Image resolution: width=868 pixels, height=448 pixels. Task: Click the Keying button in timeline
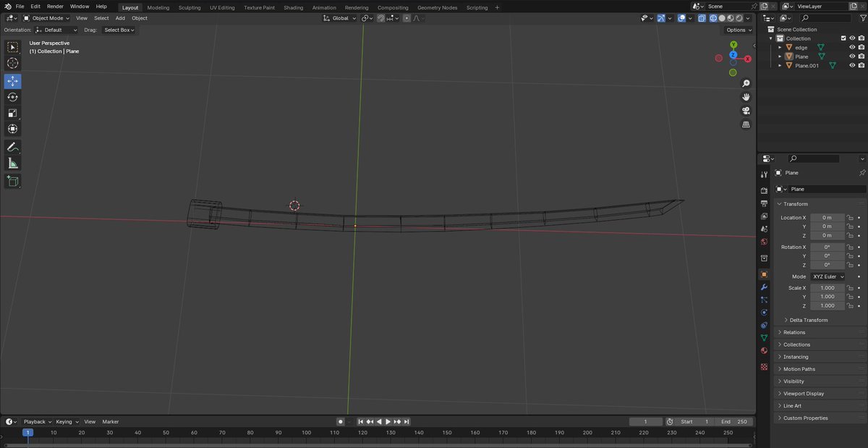[x=67, y=421]
